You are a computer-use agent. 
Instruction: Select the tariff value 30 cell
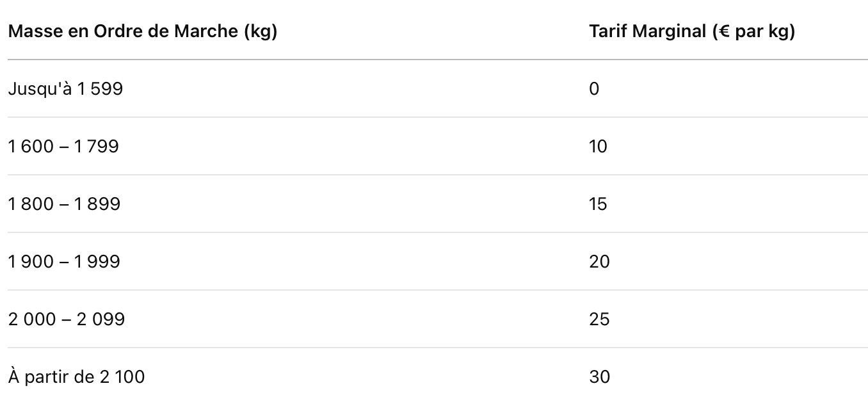tap(599, 376)
